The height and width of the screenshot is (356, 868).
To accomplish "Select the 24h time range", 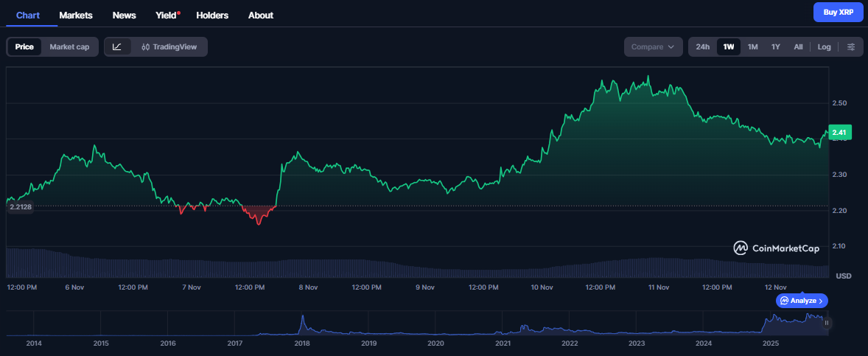I will click(703, 47).
